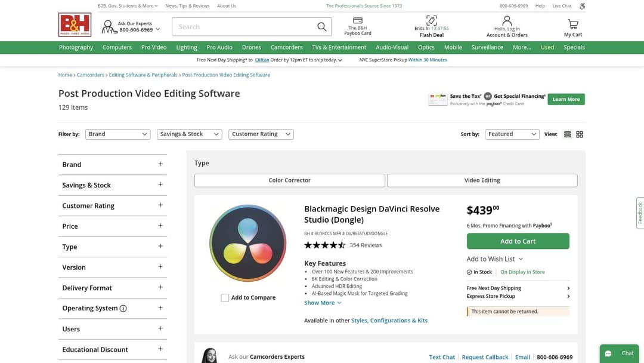Expand the Delivery Format filter section

click(x=113, y=288)
